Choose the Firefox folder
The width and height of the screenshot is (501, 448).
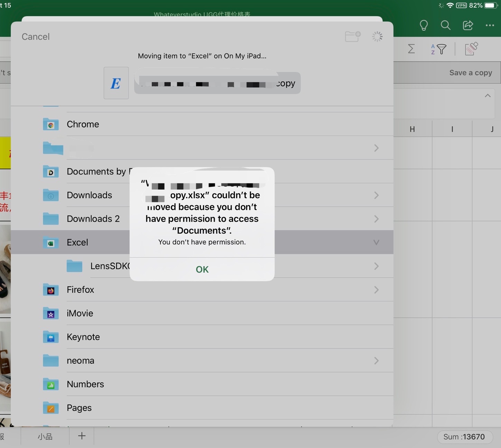(x=80, y=290)
